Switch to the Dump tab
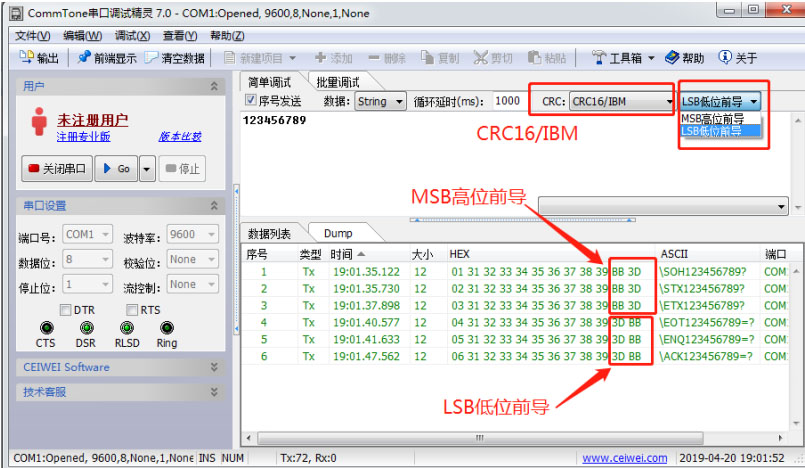The image size is (805, 468). tap(338, 233)
